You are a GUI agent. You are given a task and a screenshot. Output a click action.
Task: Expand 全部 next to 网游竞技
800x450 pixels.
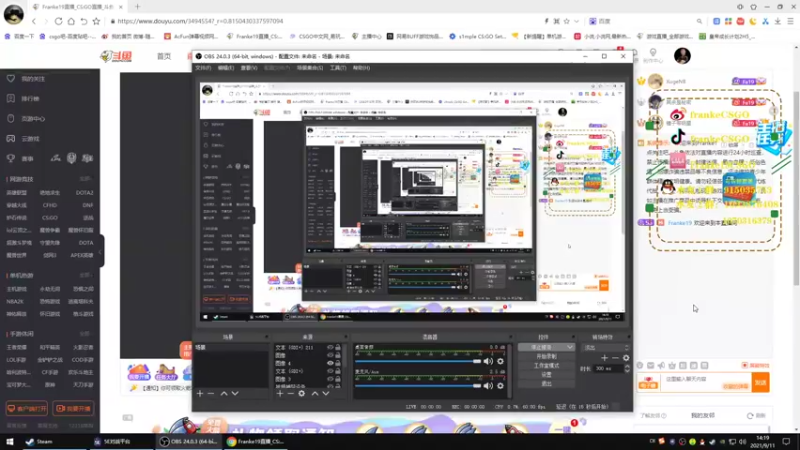(x=85, y=179)
